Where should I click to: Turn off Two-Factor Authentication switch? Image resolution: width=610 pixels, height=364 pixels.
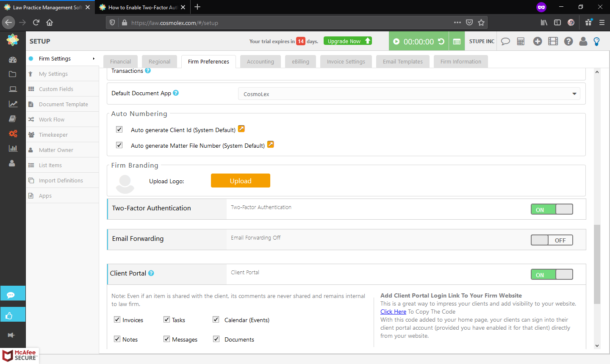[x=552, y=209]
